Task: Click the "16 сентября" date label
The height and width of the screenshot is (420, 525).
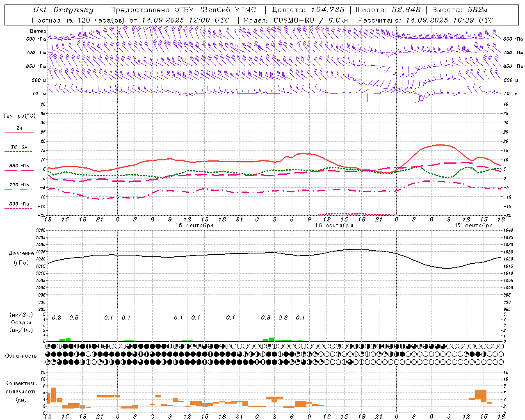Action: tap(334, 226)
